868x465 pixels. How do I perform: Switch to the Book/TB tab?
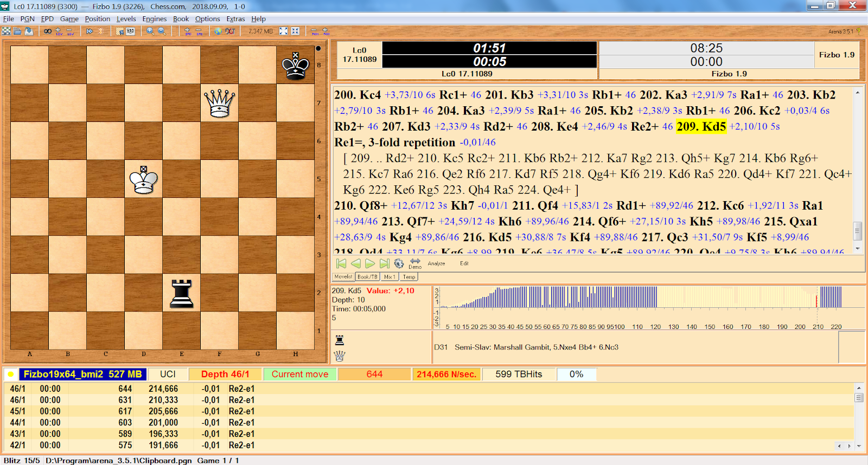[367, 277]
